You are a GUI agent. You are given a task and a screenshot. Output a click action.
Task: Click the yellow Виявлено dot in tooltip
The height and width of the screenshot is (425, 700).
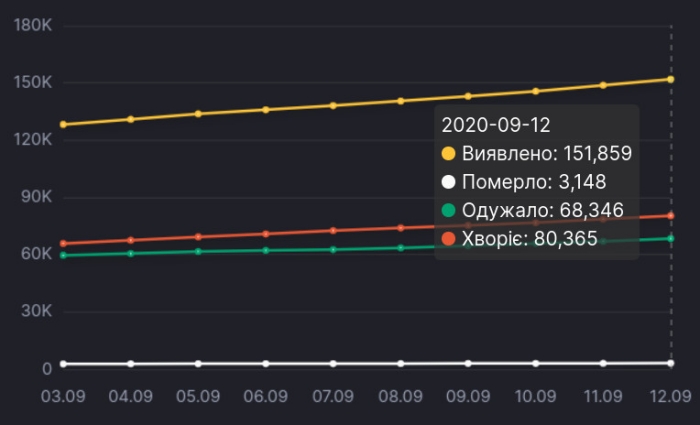pos(449,153)
